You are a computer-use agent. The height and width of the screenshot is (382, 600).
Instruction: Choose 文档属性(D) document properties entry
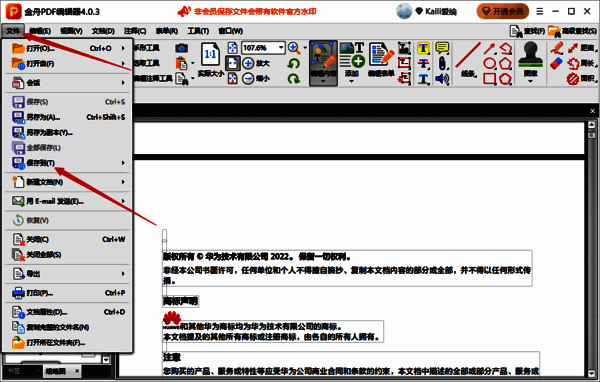click(68, 312)
